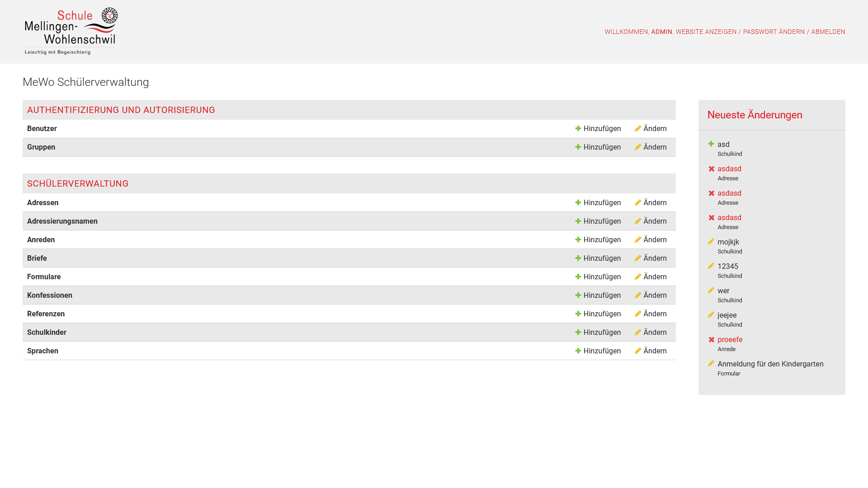Click the plus icon in Benutzer row
The image size is (868, 488).
click(578, 129)
